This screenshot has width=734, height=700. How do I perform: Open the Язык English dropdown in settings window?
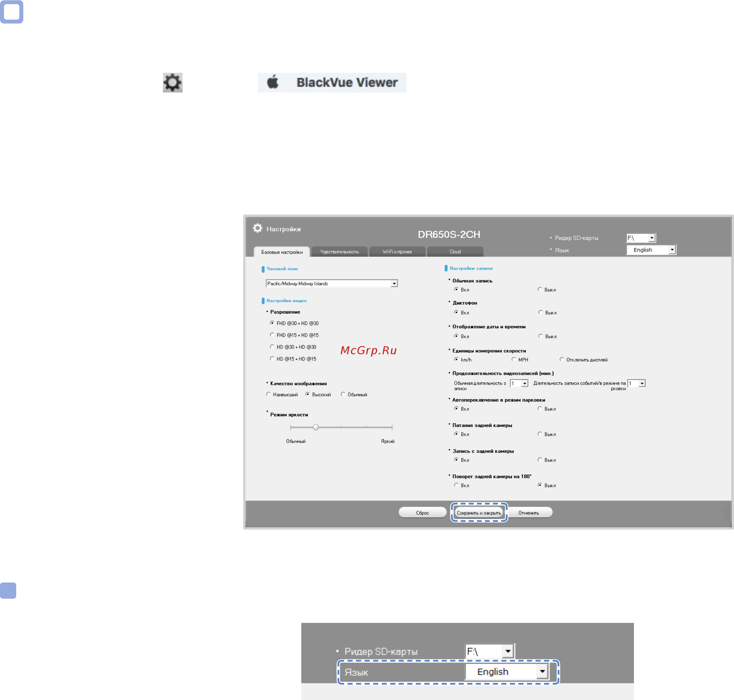(651, 250)
